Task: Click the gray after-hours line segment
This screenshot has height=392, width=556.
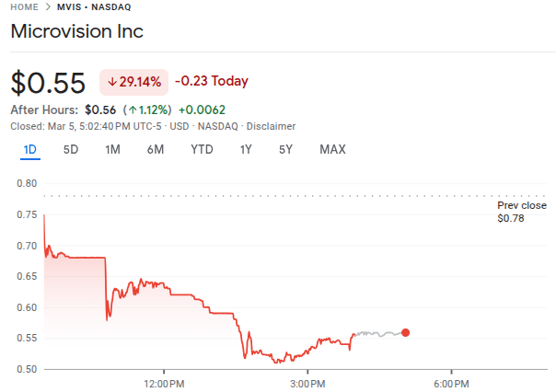Action: click(x=377, y=332)
